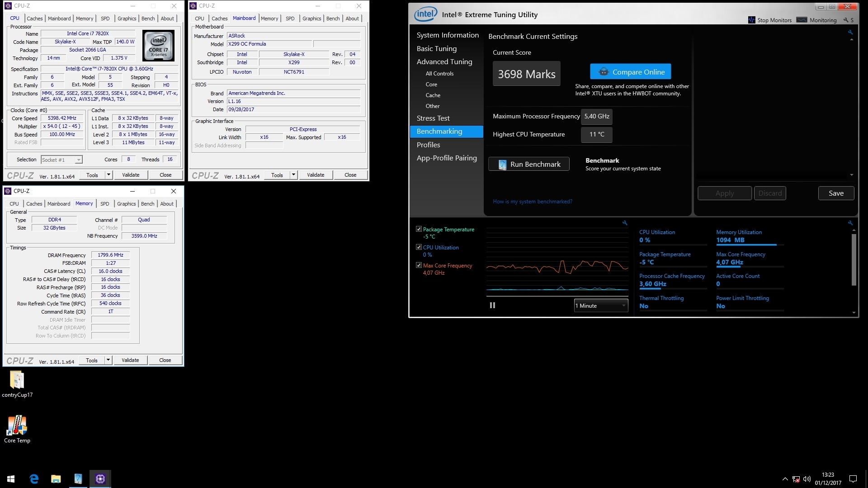This screenshot has width=868, height=488.
Task: Click the monitor panel vertical scrollbar
Action: (x=854, y=260)
